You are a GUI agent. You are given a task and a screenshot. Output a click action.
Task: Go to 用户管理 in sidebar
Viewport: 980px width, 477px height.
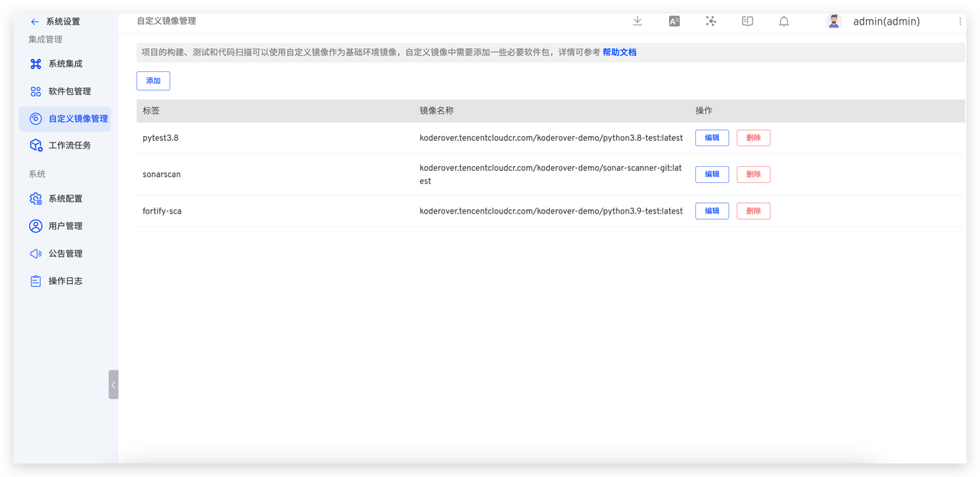65,226
